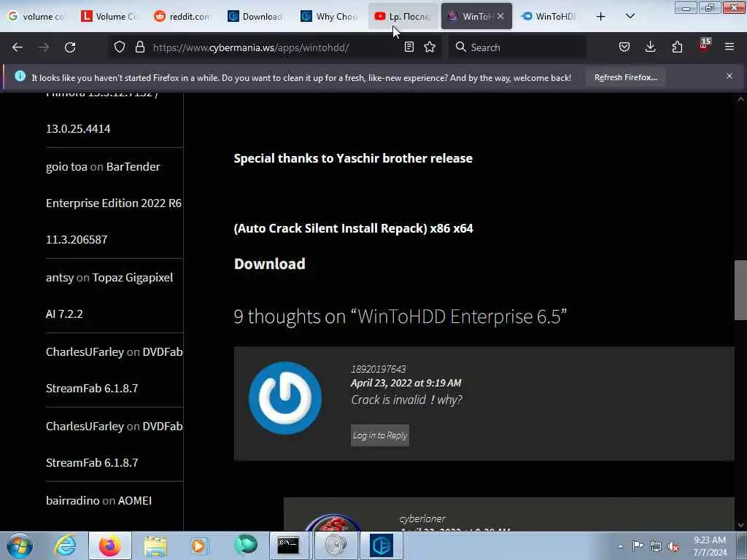This screenshot has width=747, height=560.
Task: Click the Download link
Action: point(270,264)
